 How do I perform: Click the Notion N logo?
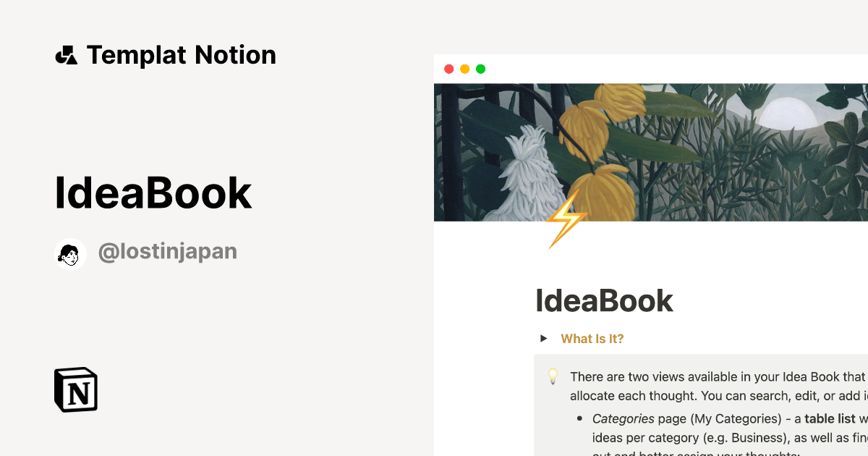[75, 389]
